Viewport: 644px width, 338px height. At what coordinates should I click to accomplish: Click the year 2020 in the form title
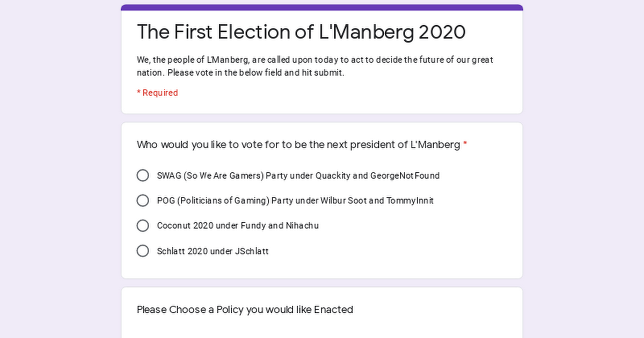tap(442, 32)
